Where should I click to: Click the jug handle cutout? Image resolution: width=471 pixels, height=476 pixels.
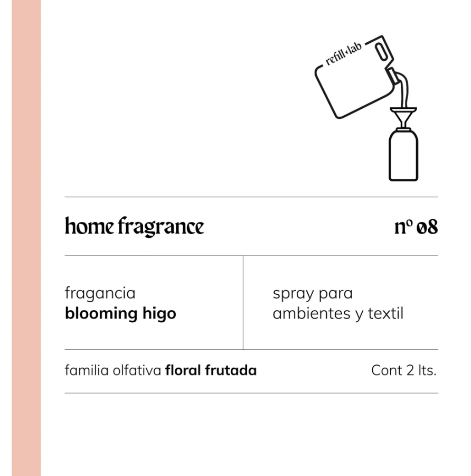pyautogui.click(x=379, y=53)
